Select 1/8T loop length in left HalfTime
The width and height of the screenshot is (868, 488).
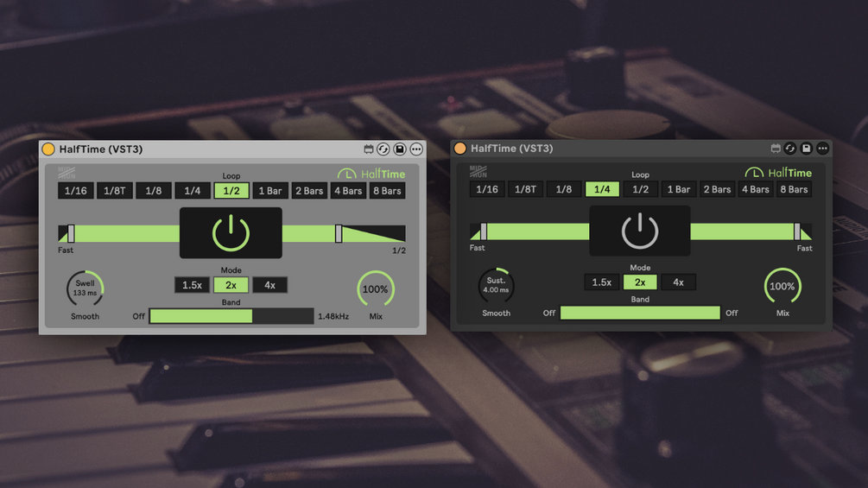pyautogui.click(x=115, y=191)
